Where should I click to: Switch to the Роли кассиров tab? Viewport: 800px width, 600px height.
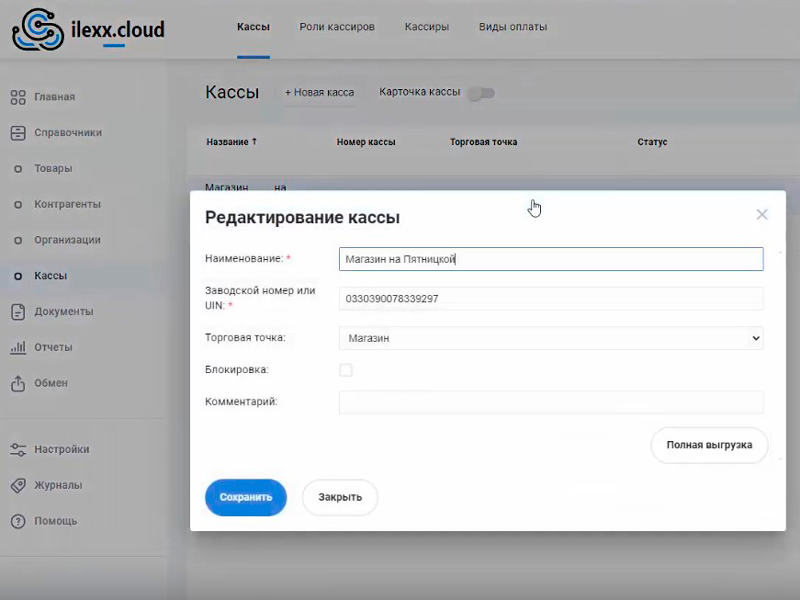(337, 27)
